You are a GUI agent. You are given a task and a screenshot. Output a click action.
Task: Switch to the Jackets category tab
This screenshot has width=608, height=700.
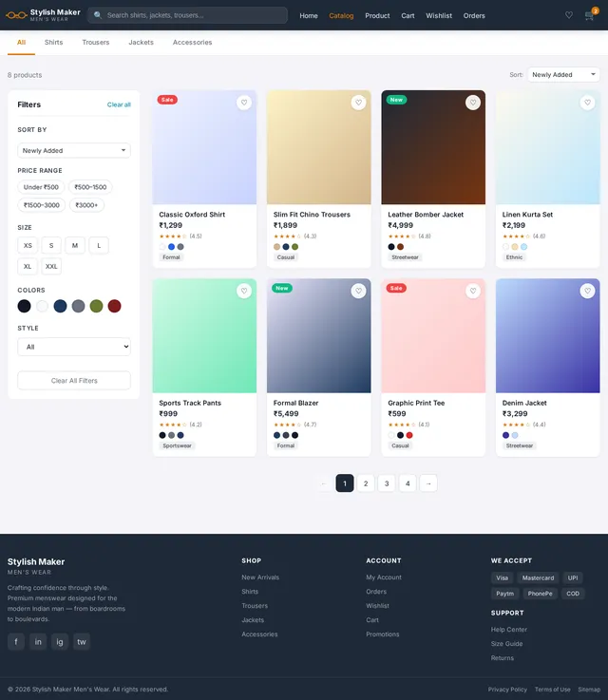pyautogui.click(x=141, y=43)
